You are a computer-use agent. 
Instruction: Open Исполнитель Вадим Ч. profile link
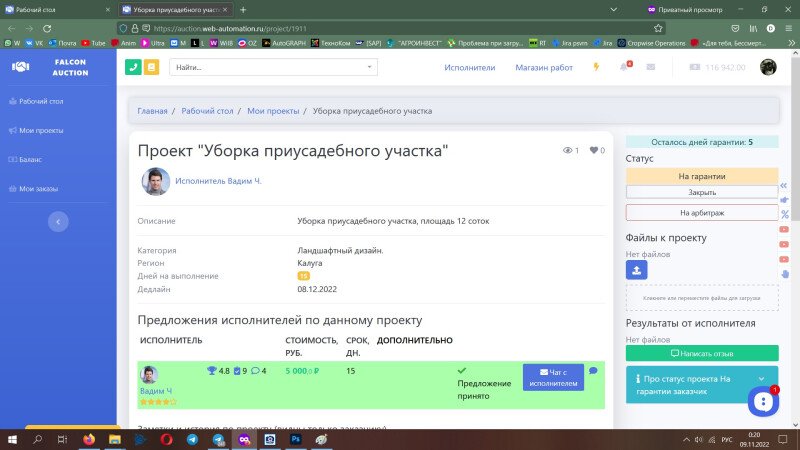(218, 181)
